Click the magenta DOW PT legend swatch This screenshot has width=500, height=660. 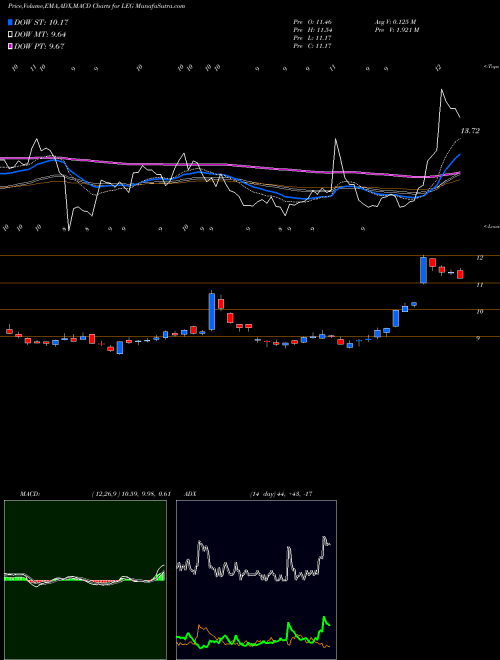pos(10,46)
